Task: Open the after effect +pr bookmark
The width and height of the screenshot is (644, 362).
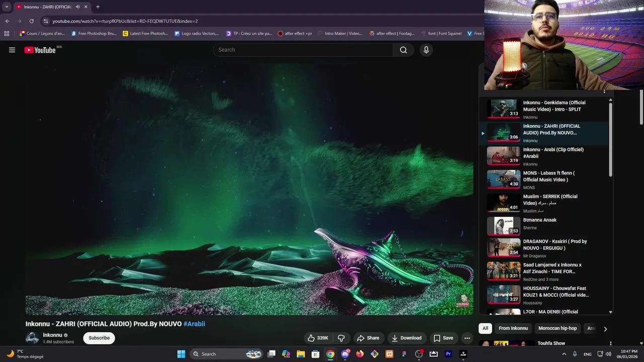Action: tap(295, 34)
